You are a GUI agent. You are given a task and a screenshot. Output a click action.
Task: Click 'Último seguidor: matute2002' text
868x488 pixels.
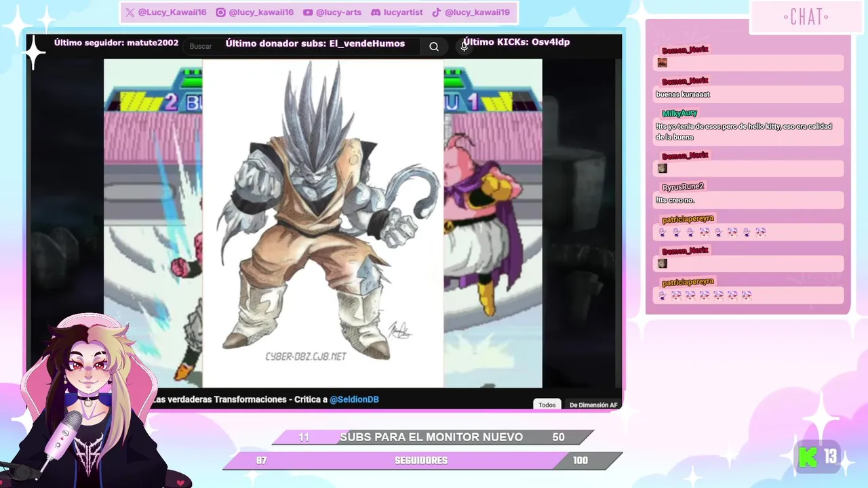(x=116, y=43)
